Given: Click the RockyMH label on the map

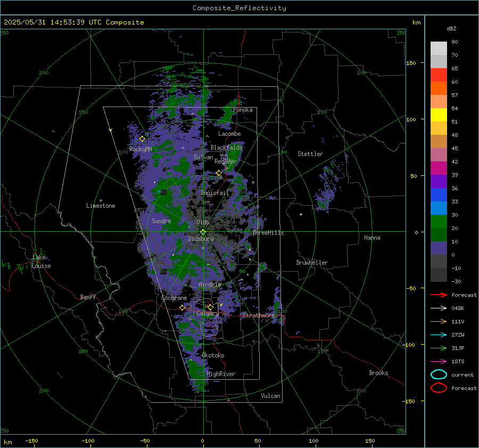Looking at the screenshot, I should [141, 149].
